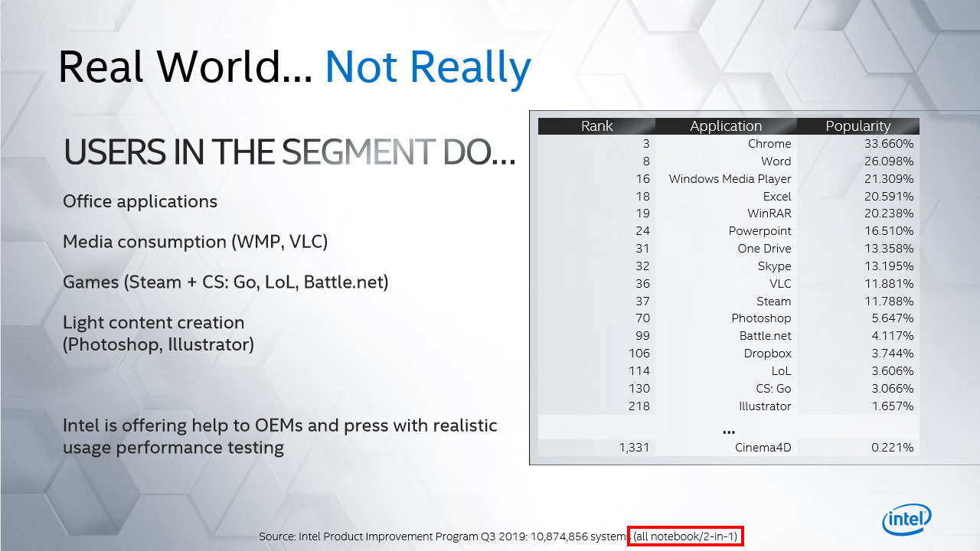Click the Intel logo
This screenshot has width=980, height=551.
click(906, 520)
